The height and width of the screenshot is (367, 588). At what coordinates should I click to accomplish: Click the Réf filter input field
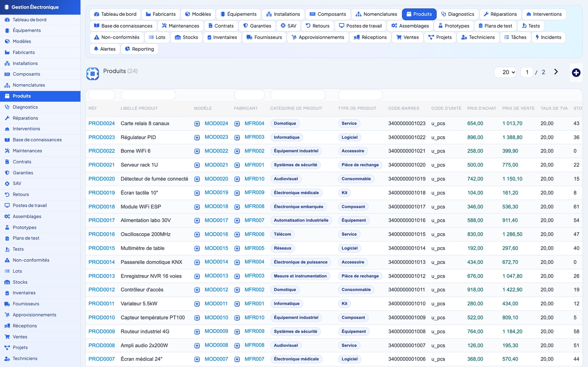[x=102, y=95]
